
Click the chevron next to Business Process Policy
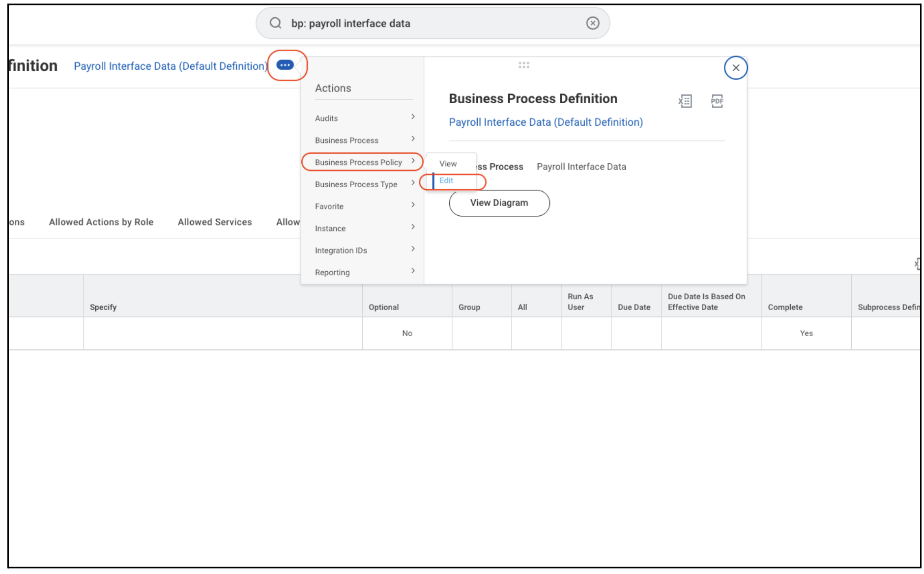(x=413, y=161)
